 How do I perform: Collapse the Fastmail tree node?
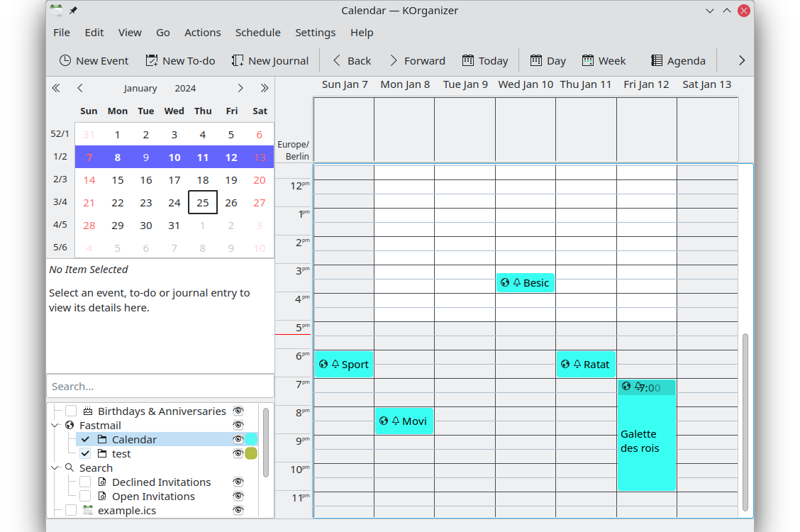point(55,426)
